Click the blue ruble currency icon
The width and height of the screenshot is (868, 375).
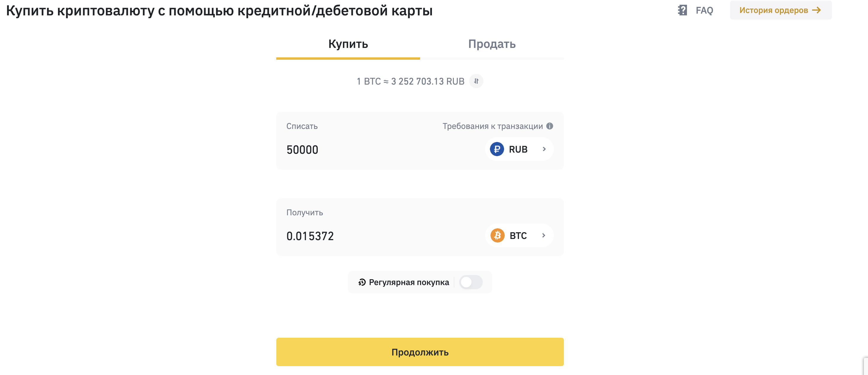497,149
